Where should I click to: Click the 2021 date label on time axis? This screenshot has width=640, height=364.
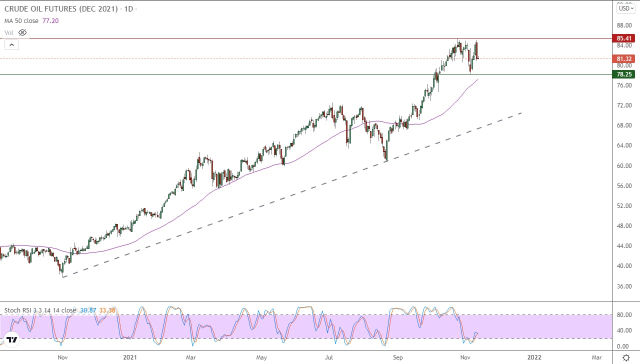[x=130, y=357]
